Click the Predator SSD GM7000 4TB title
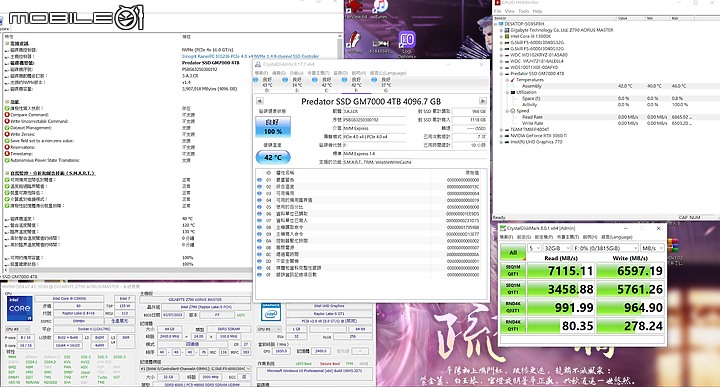This screenshot has width=720, height=387. 371,101
